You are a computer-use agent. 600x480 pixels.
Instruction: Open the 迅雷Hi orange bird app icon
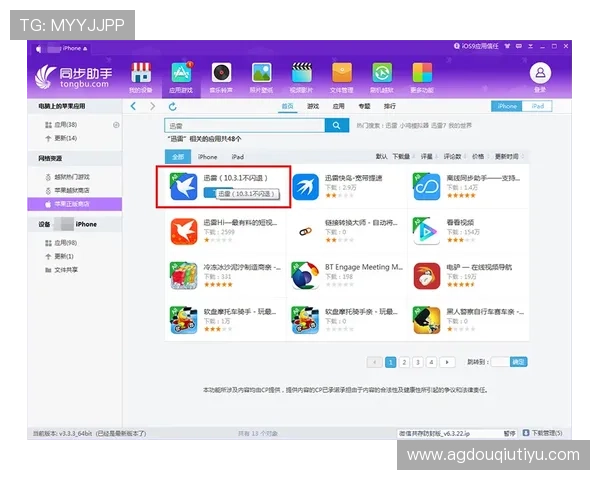(184, 231)
